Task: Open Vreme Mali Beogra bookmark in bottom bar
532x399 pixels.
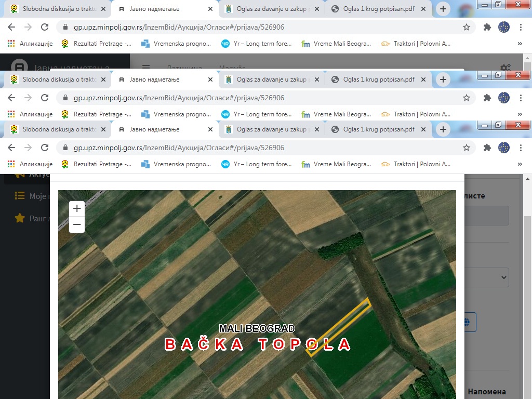Action: coord(337,164)
